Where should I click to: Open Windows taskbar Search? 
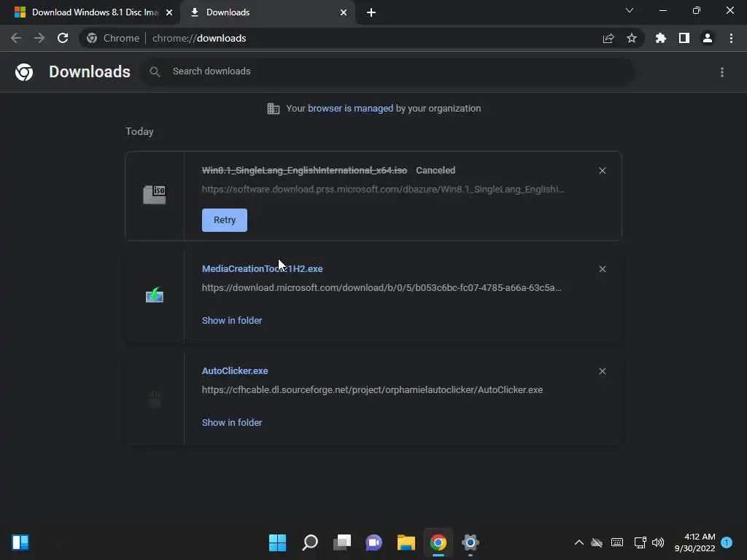coord(309,542)
